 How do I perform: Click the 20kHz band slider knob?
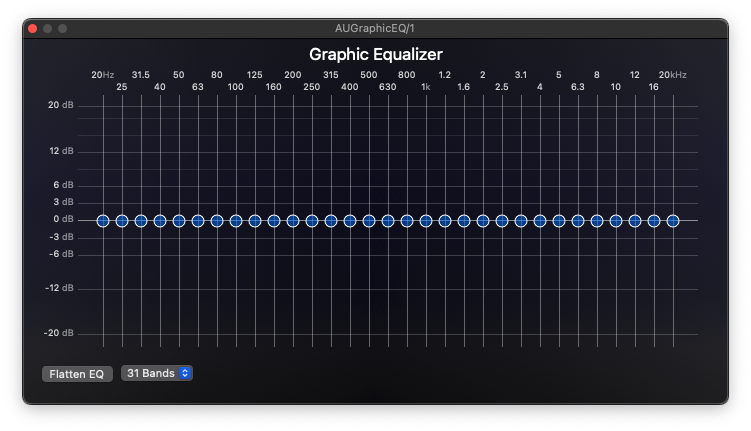[x=673, y=221]
